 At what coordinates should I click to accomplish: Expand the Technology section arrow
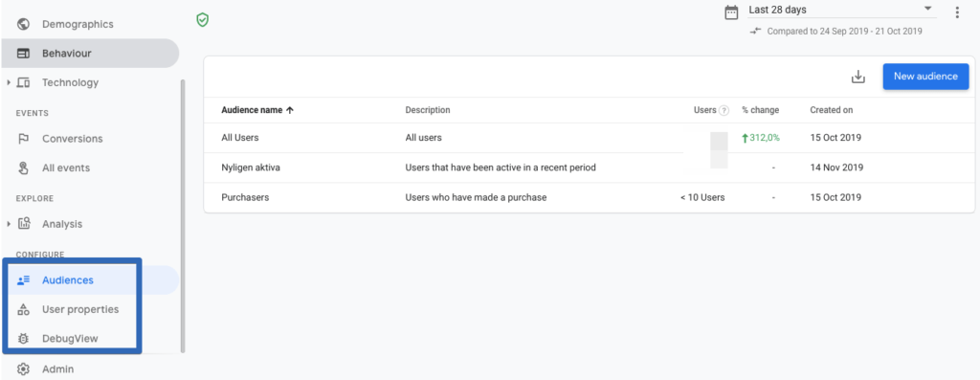9,82
